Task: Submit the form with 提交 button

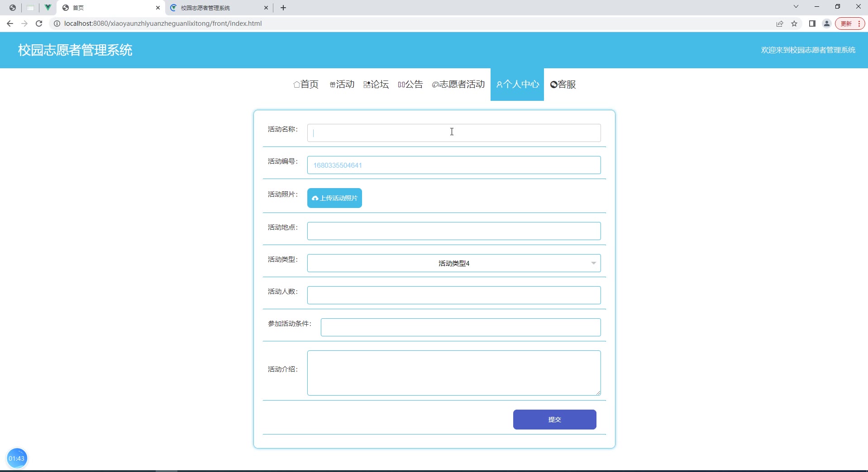Action: pos(554,420)
